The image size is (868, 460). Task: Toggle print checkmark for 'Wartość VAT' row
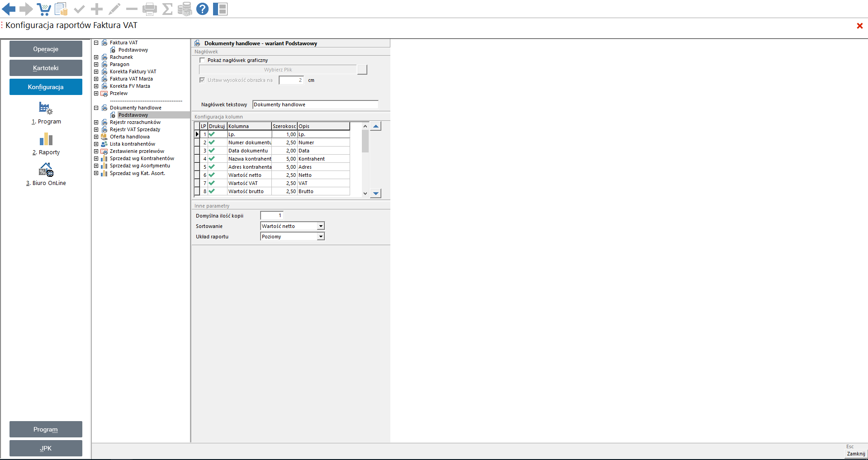tap(212, 183)
